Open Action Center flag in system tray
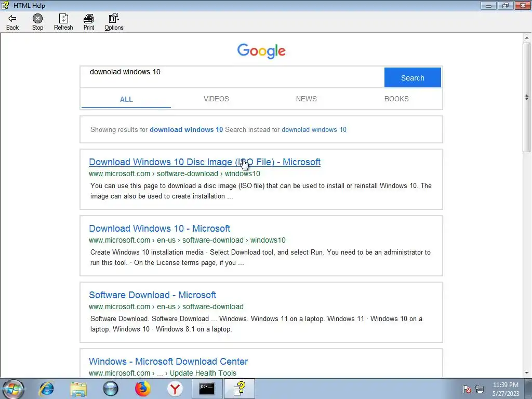Viewport: 532px width, 399px height. coord(467,389)
